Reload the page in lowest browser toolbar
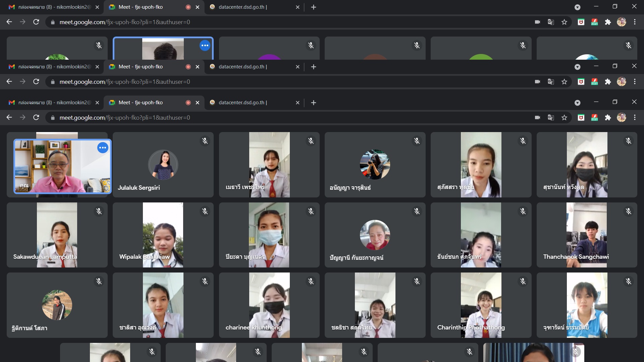The height and width of the screenshot is (362, 644). pos(36,117)
